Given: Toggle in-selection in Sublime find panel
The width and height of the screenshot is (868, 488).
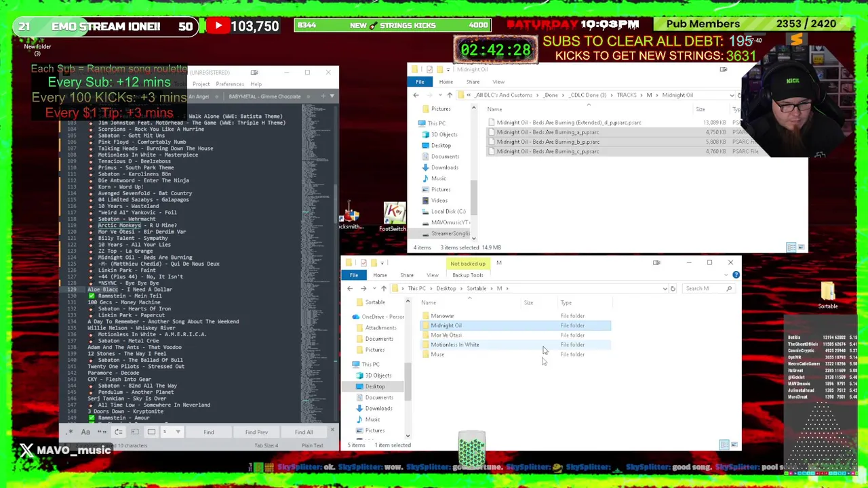Looking at the screenshot, I should 135,432.
